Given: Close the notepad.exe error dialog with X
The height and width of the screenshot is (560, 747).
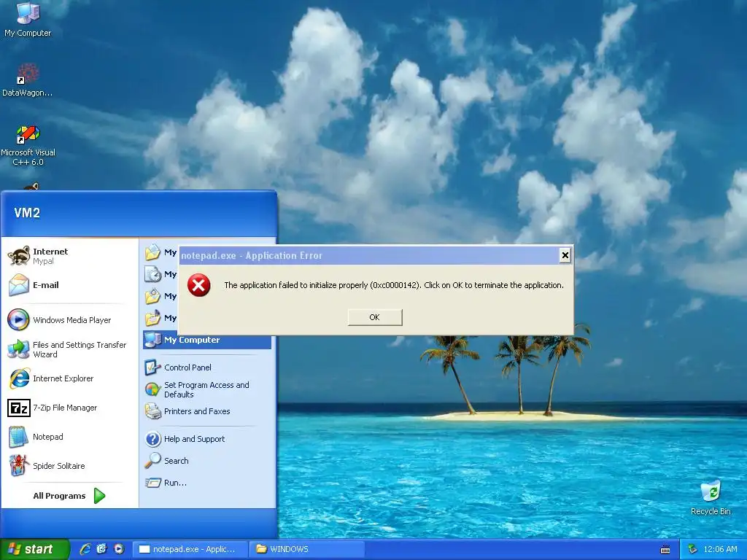Looking at the screenshot, I should tap(565, 256).
